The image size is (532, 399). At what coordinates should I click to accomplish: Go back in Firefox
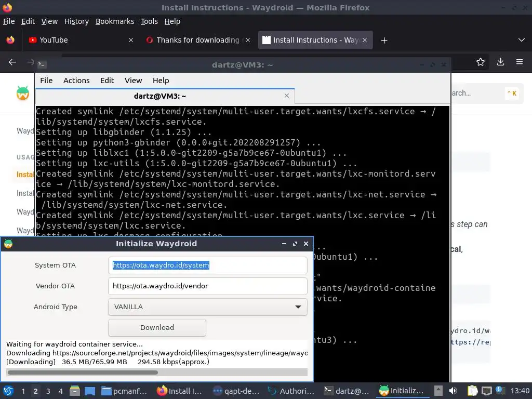(12, 62)
